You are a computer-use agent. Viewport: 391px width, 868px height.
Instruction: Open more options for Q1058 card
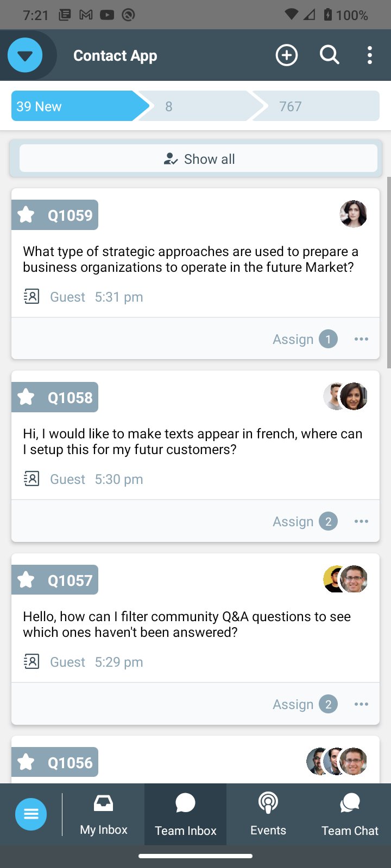tap(361, 521)
